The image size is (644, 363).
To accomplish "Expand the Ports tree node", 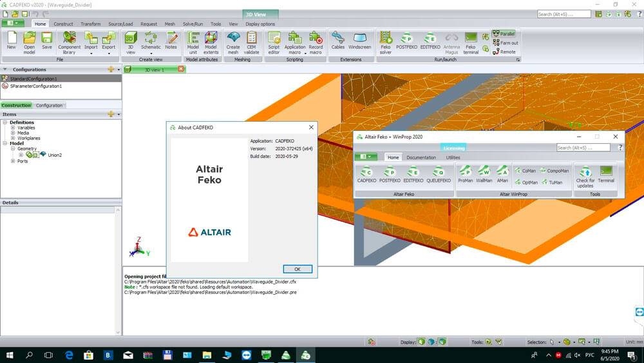I will click(13, 161).
